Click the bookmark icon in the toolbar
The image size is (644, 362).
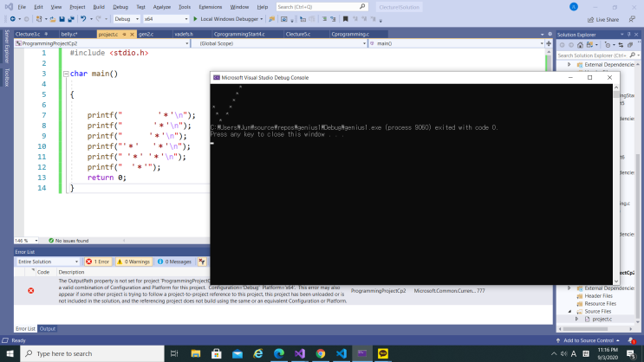[346, 19]
